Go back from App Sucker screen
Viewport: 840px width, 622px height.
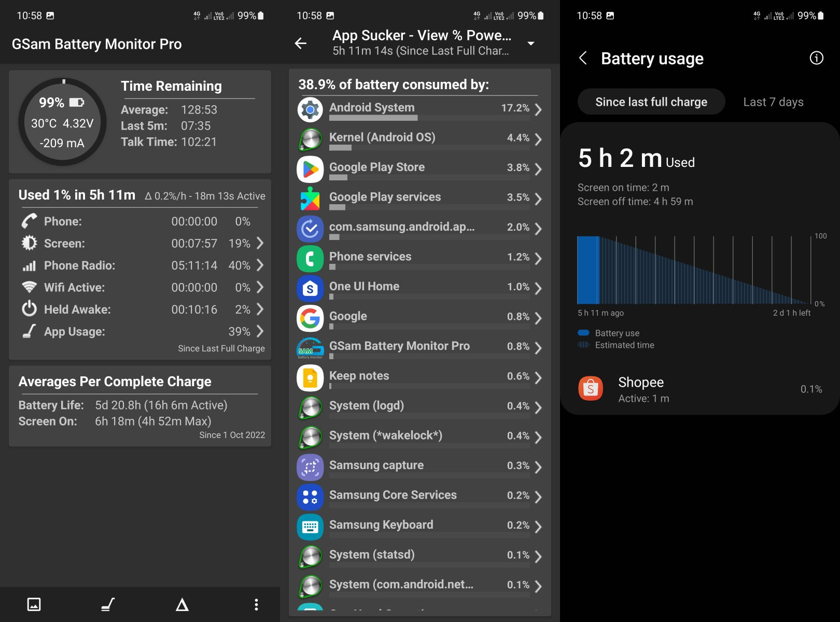[x=301, y=44]
